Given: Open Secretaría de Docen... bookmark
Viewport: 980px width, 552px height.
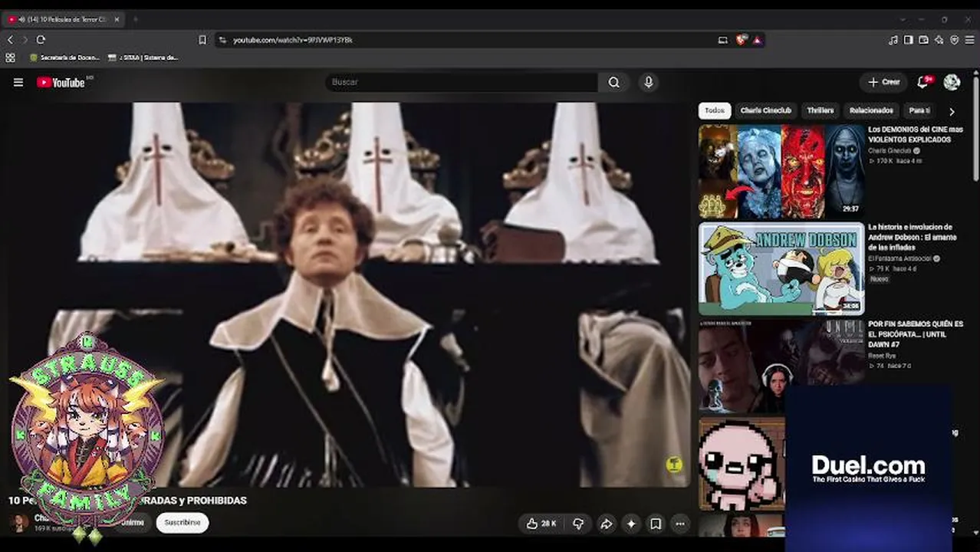Looking at the screenshot, I should pyautogui.click(x=64, y=58).
